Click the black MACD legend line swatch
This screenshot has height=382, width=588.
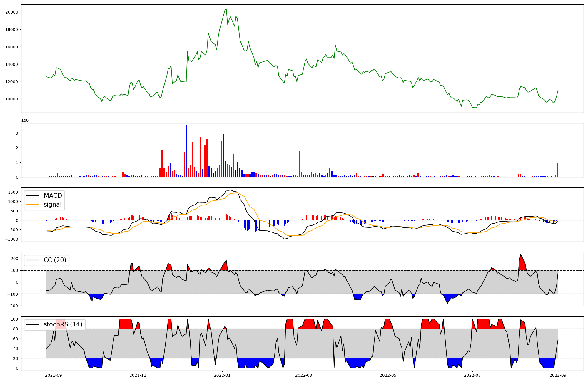pos(33,196)
